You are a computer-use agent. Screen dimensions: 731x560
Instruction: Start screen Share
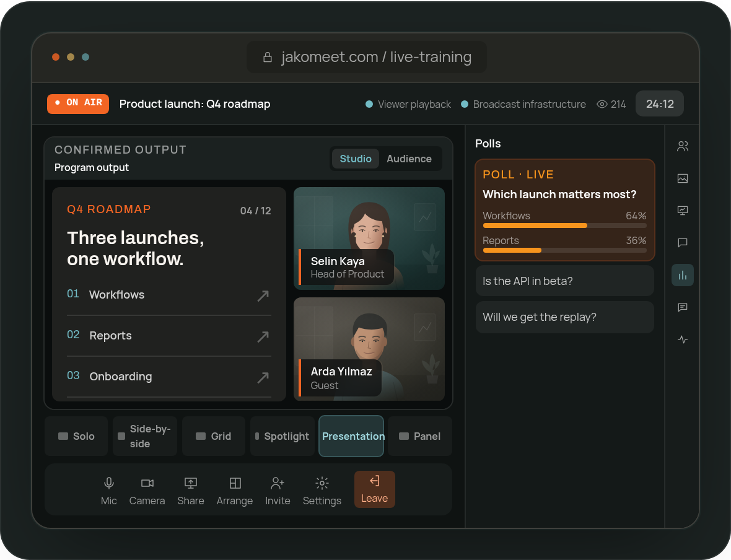pos(191,490)
